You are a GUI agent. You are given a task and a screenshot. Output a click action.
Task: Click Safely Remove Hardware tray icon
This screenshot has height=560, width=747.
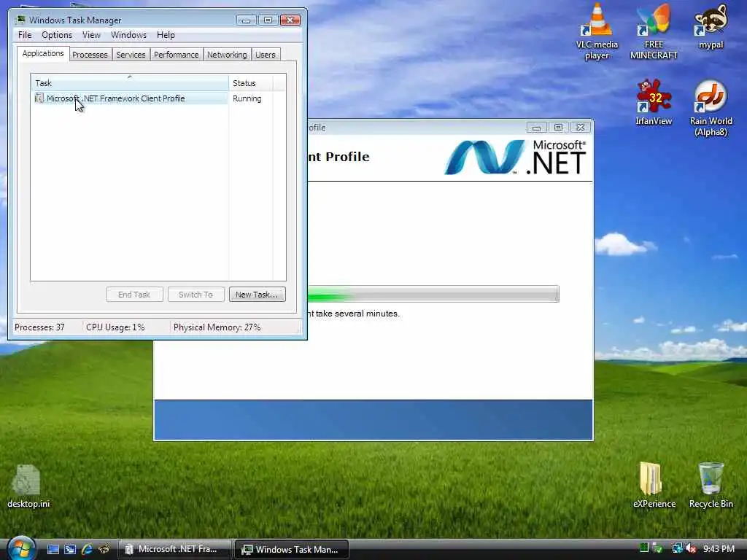point(657,548)
